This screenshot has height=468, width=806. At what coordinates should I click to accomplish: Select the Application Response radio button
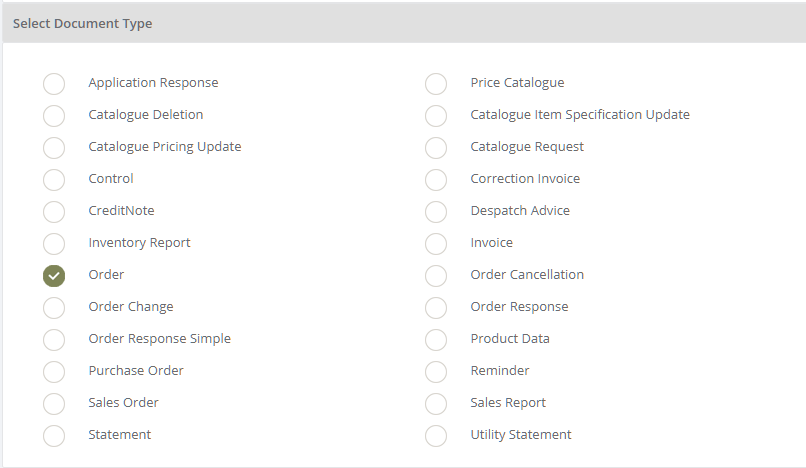(x=54, y=84)
